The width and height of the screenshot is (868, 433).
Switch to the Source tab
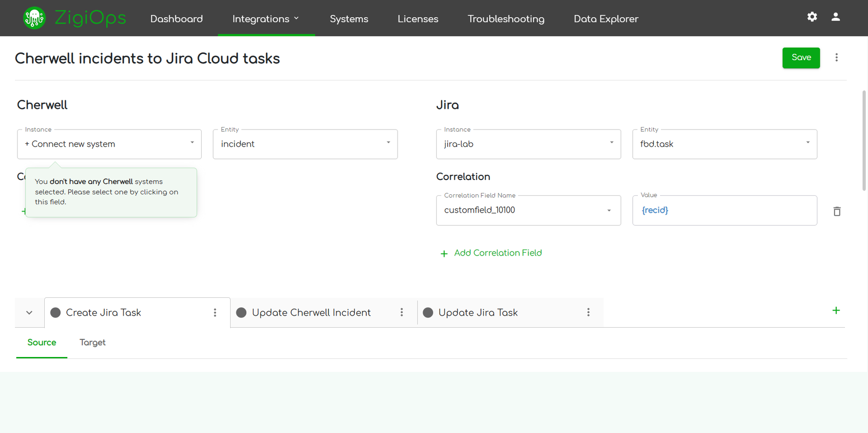click(42, 343)
